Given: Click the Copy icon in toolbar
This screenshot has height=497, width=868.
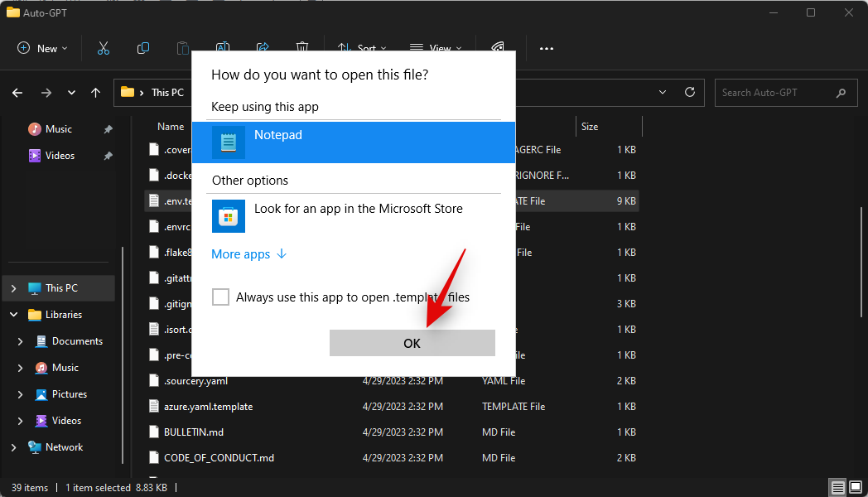Looking at the screenshot, I should 142,48.
